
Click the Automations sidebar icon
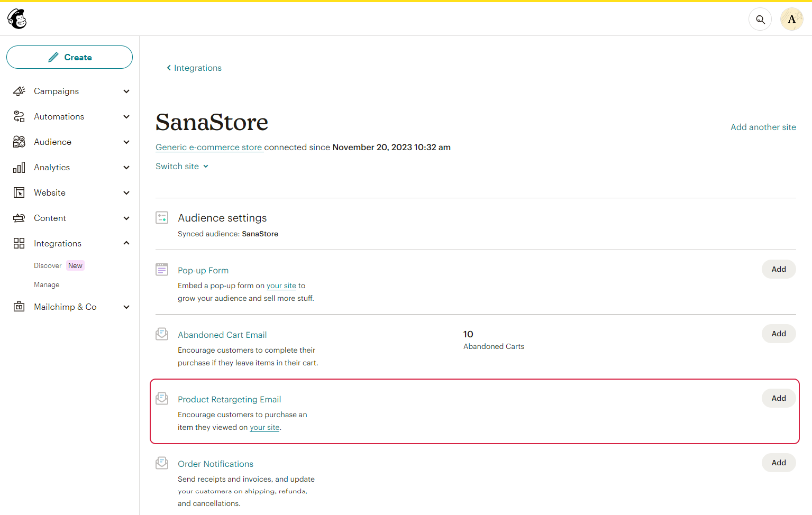tap(19, 116)
